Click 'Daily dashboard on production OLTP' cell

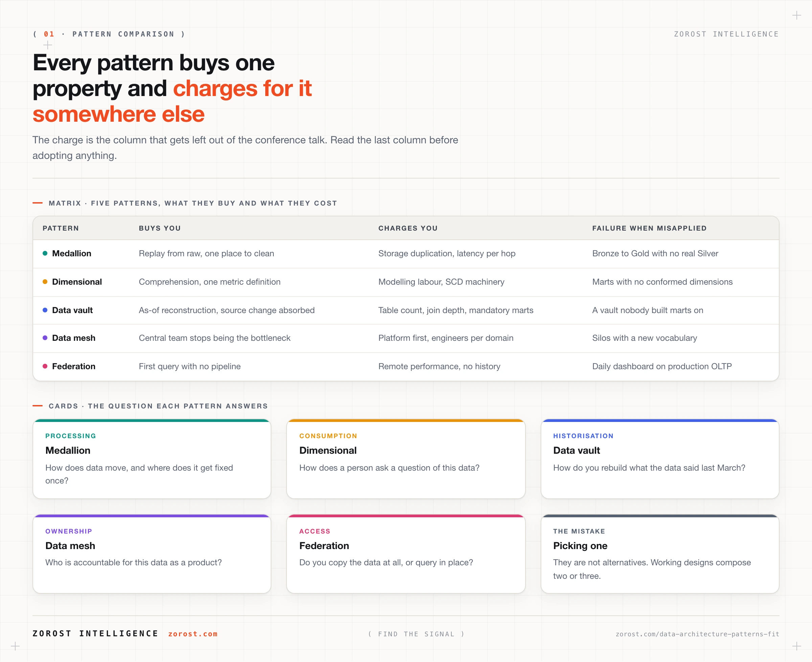[662, 366]
